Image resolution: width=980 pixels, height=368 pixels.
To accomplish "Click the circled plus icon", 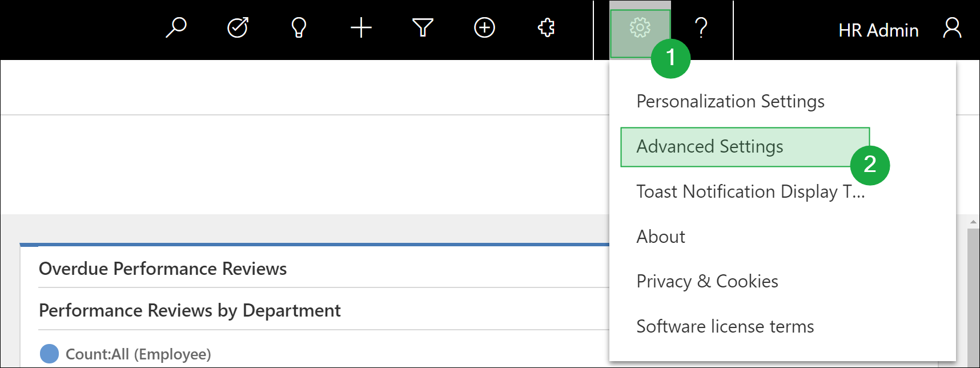I will point(484,27).
